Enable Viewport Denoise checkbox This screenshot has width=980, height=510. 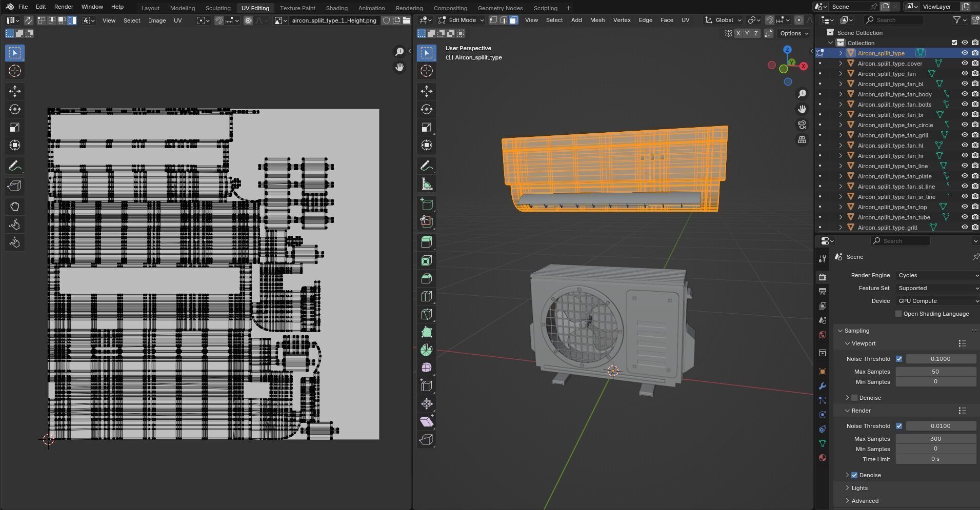[x=854, y=398]
